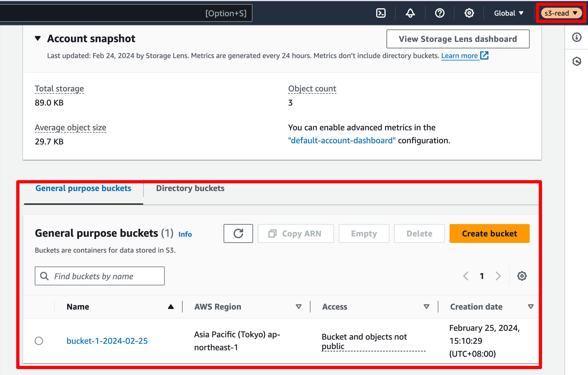
Task: Switch to the Directory buckets tab
Action: (x=190, y=188)
